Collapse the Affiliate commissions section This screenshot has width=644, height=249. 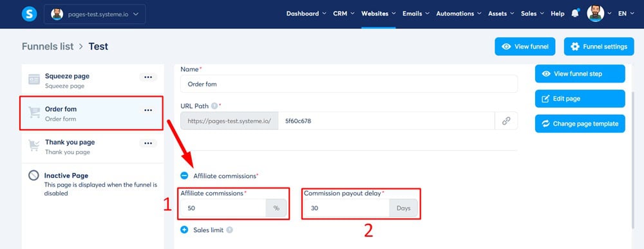[x=184, y=175]
